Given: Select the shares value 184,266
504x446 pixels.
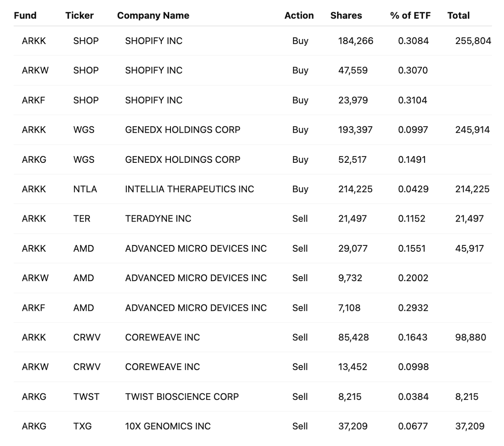Looking at the screenshot, I should [x=356, y=41].
